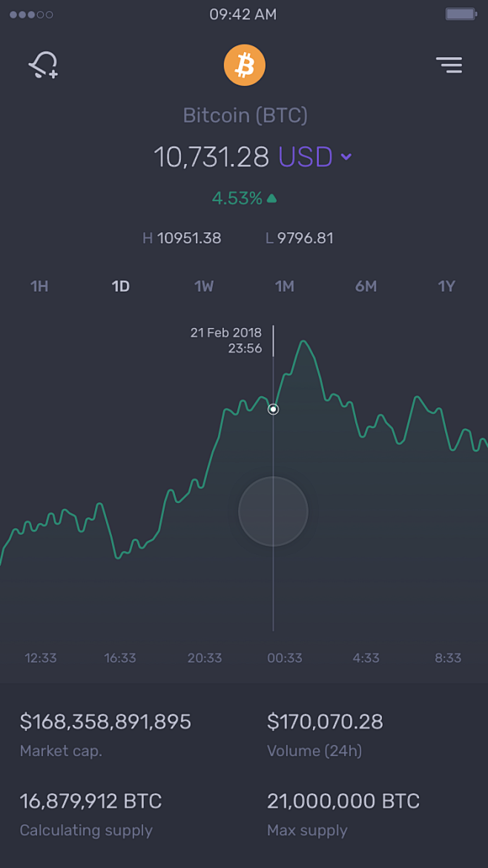Tap the 21,000,000 BTC Max supply figure
Screen dimensions: 488x868
pyautogui.click(x=343, y=801)
